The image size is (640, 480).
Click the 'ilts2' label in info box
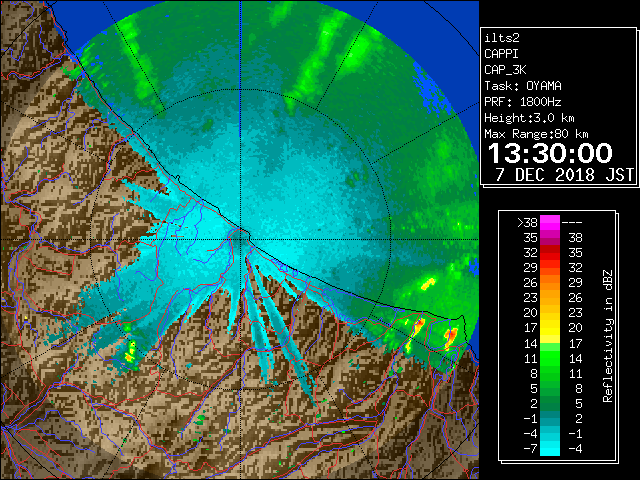[502, 38]
